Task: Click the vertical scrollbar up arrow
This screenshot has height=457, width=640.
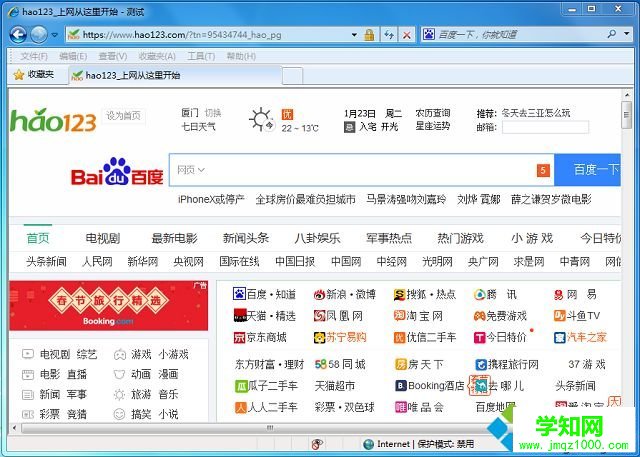Action: point(627,95)
